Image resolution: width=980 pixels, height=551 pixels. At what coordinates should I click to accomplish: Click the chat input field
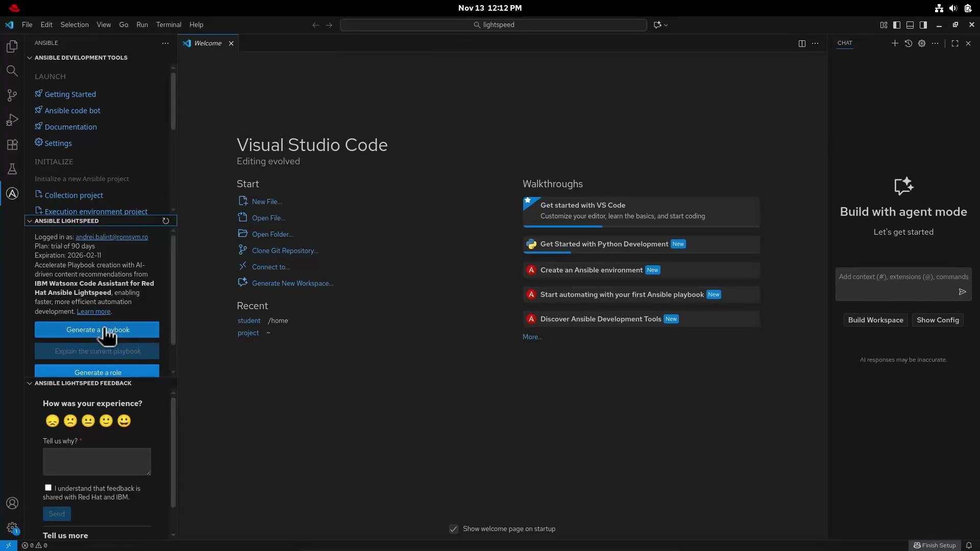(x=903, y=284)
